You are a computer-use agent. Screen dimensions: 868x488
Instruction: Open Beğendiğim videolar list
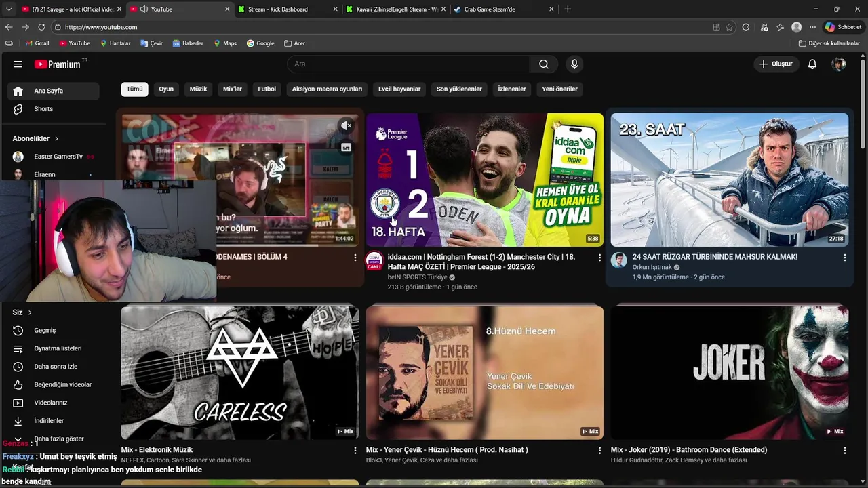click(x=54, y=385)
